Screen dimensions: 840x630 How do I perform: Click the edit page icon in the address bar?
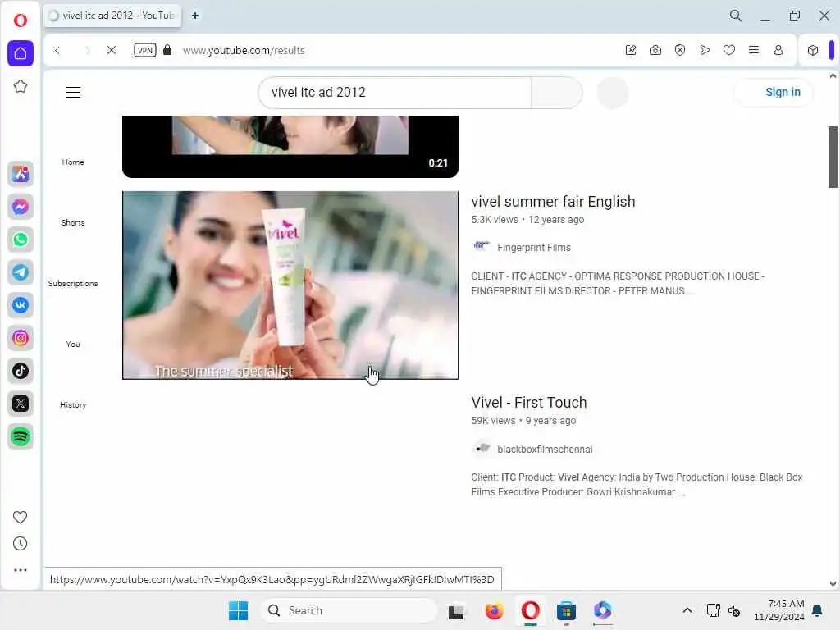pos(631,50)
